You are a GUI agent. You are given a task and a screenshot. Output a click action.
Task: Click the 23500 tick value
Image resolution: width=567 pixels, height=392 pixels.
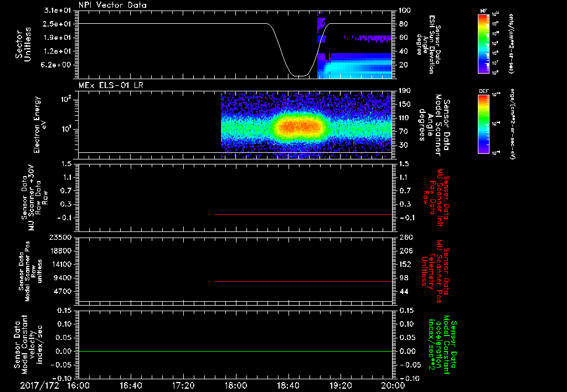click(60, 238)
